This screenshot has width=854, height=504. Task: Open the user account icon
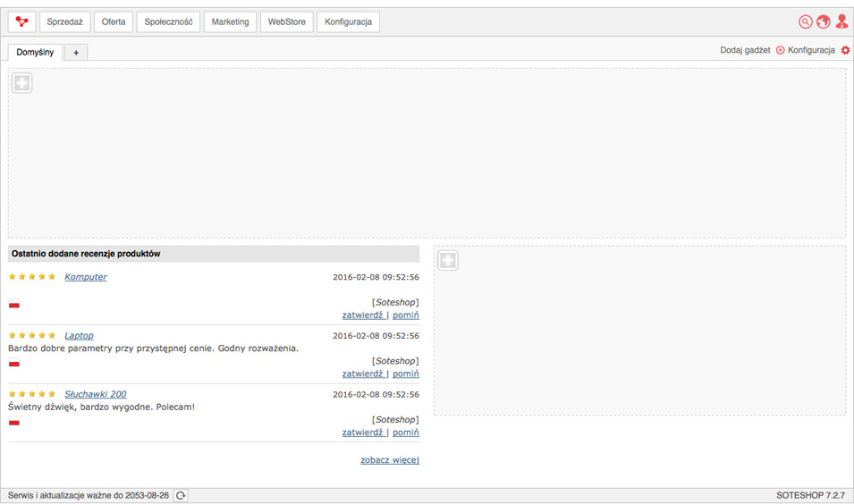point(841,21)
